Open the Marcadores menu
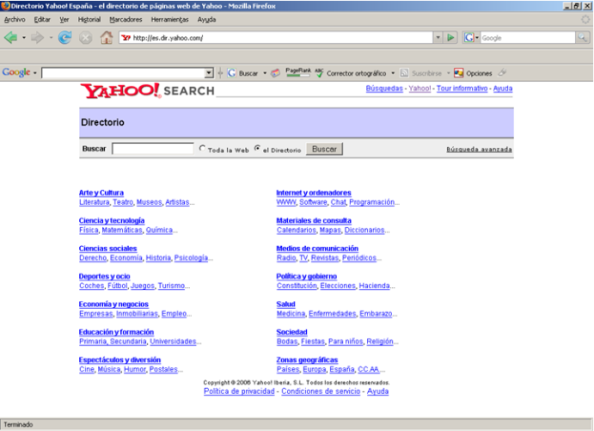594x431 pixels. [126, 20]
